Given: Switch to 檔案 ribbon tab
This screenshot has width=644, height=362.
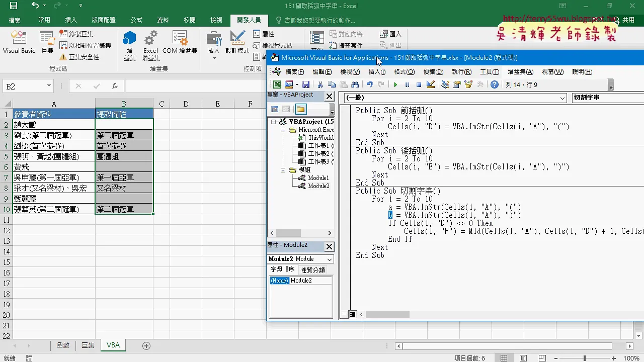Looking at the screenshot, I should click(x=15, y=20).
